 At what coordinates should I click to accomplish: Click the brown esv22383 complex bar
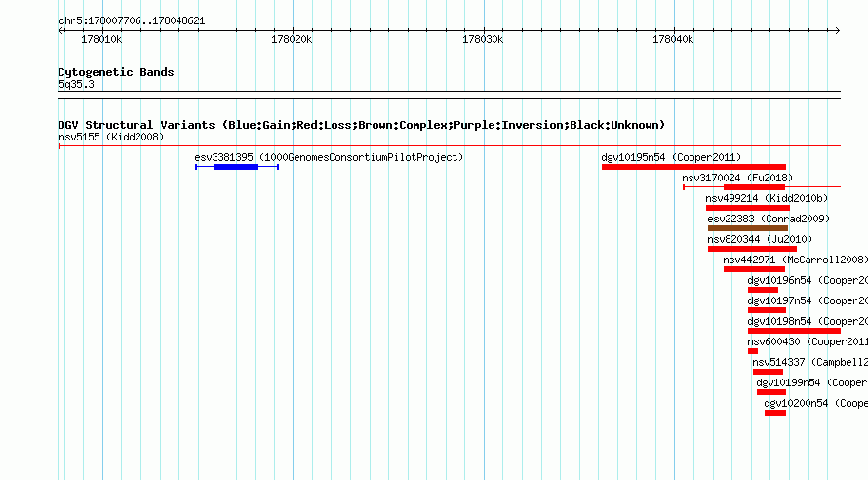(748, 228)
